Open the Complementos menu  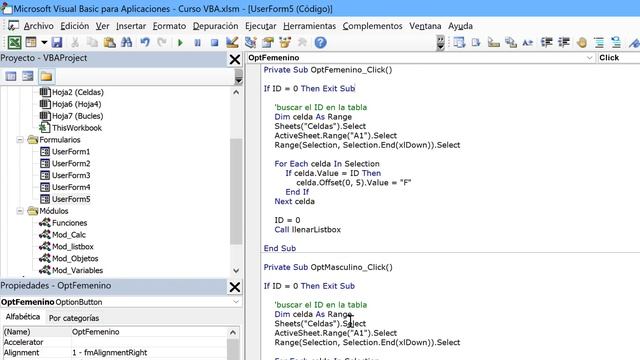click(372, 26)
